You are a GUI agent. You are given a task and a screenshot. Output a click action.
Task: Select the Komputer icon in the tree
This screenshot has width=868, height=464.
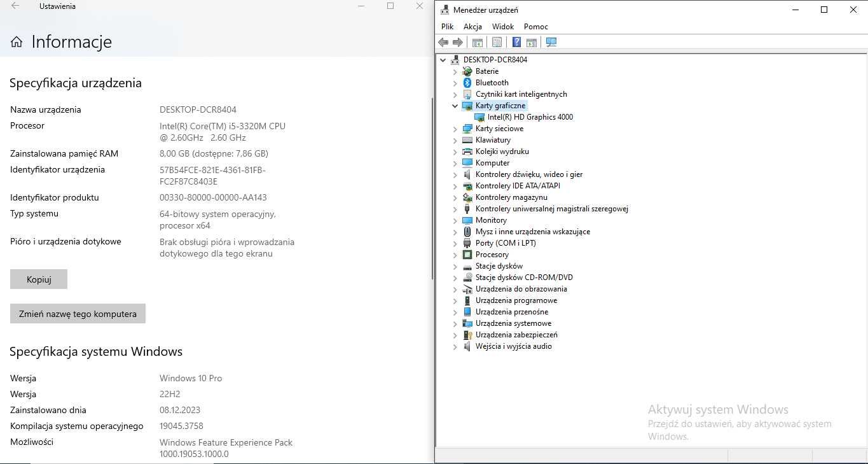point(467,163)
